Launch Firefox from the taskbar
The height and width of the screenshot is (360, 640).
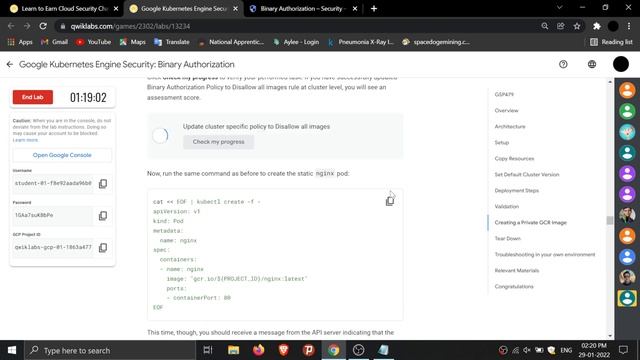258,350
